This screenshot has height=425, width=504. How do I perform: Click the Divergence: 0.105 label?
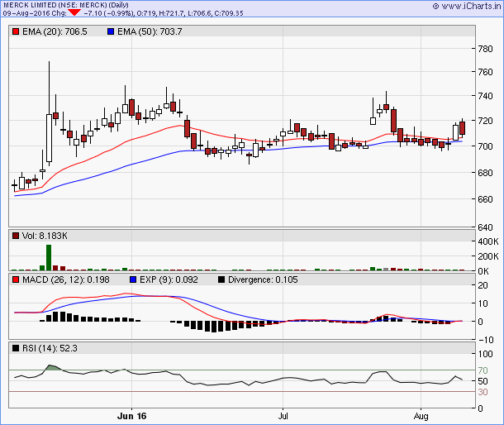263,279
